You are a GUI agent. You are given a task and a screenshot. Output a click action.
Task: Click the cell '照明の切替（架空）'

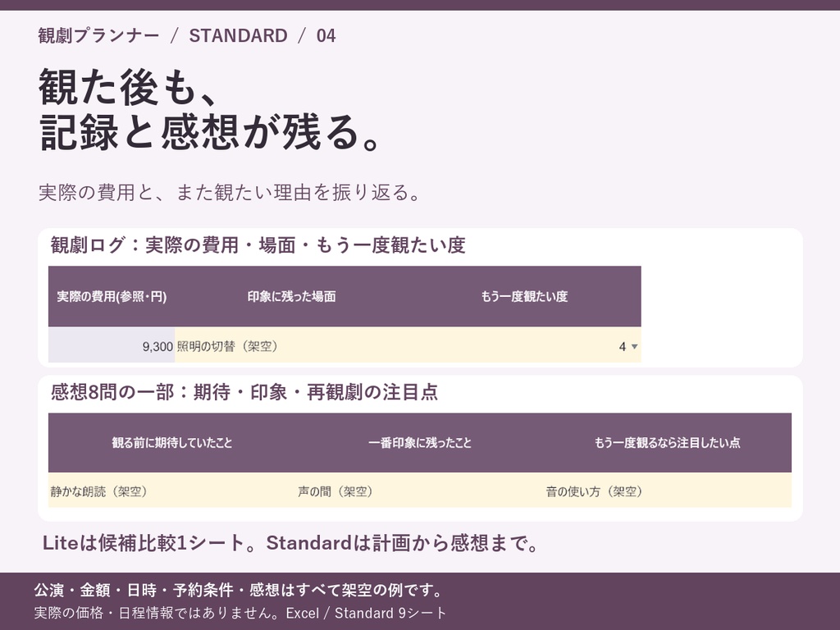(x=291, y=345)
